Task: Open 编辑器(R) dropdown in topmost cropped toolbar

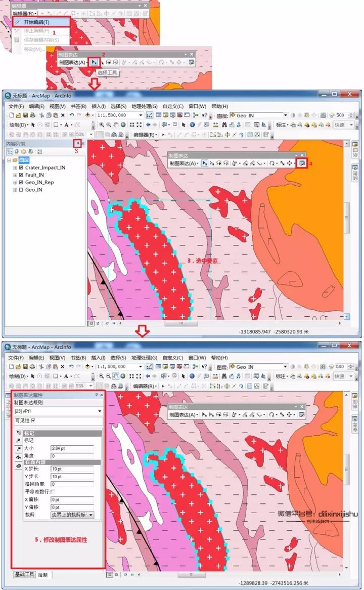Action: click(x=24, y=14)
